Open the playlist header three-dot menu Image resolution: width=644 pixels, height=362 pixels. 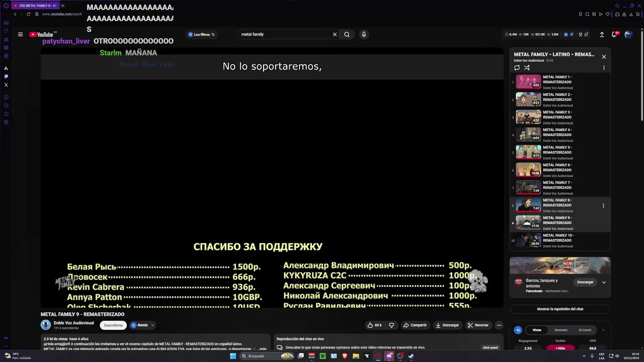(604, 67)
